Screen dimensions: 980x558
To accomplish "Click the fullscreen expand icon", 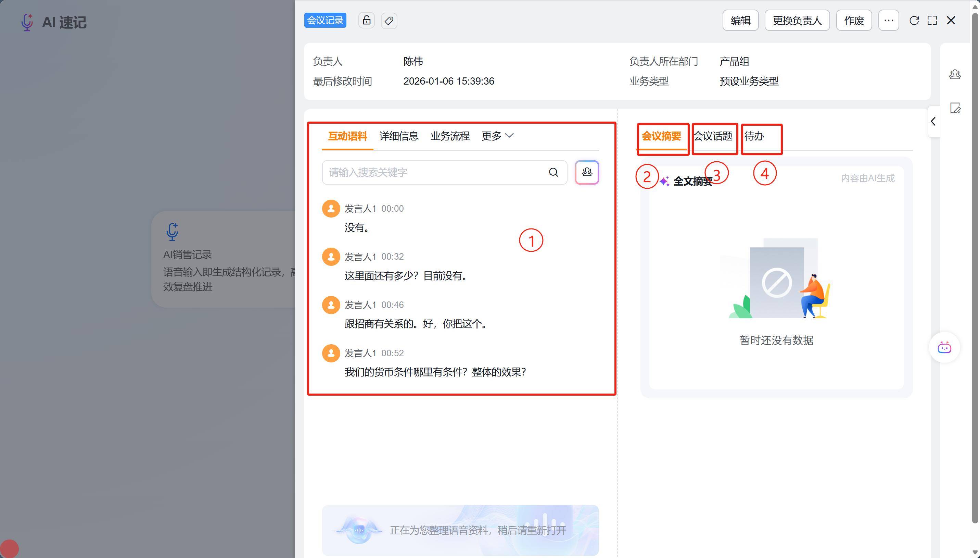I will point(932,20).
